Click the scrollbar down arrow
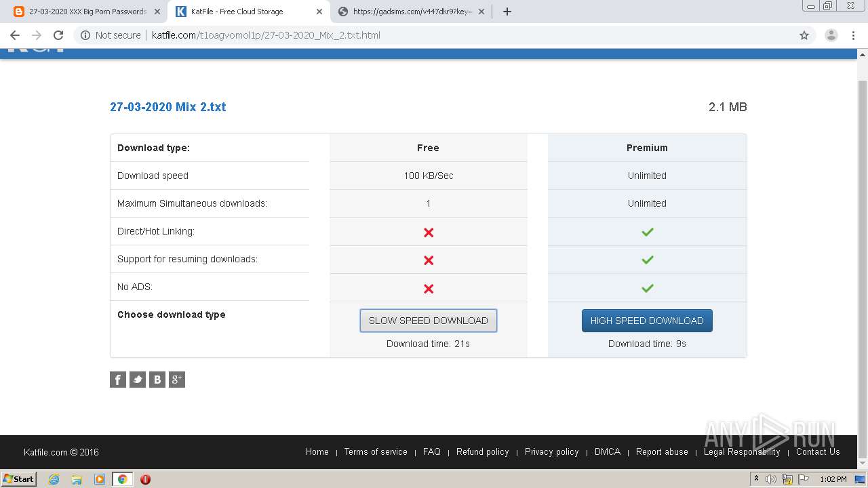The height and width of the screenshot is (488, 868). [x=863, y=463]
